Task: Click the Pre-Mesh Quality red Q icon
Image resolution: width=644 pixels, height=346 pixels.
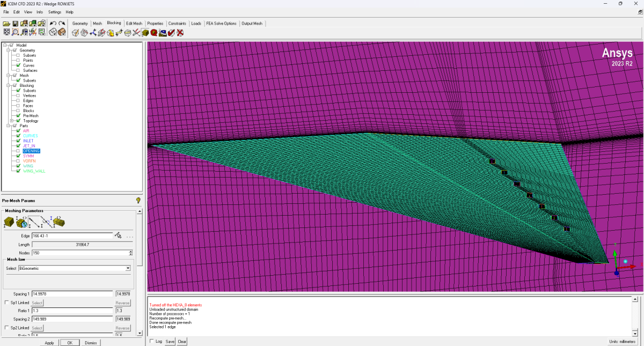Action: click(154, 33)
